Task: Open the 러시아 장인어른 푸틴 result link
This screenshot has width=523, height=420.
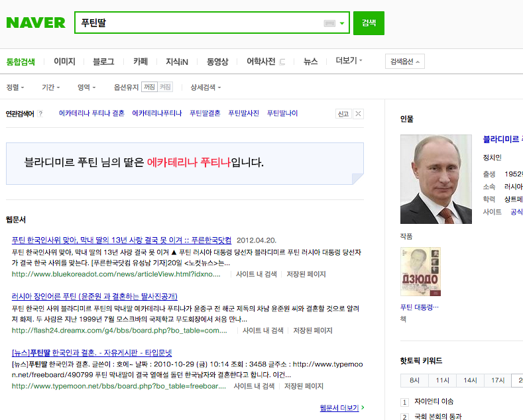Action: [94, 296]
